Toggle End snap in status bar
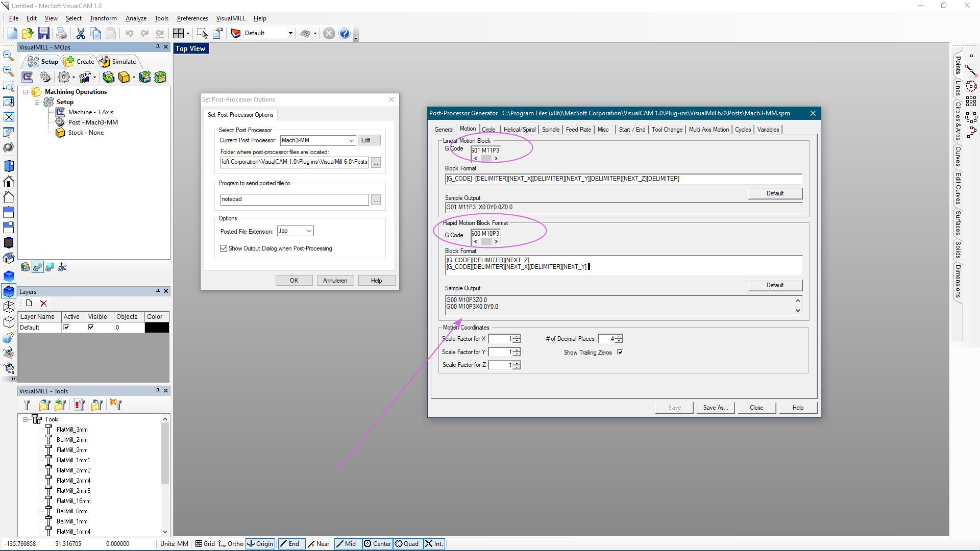 (x=291, y=544)
